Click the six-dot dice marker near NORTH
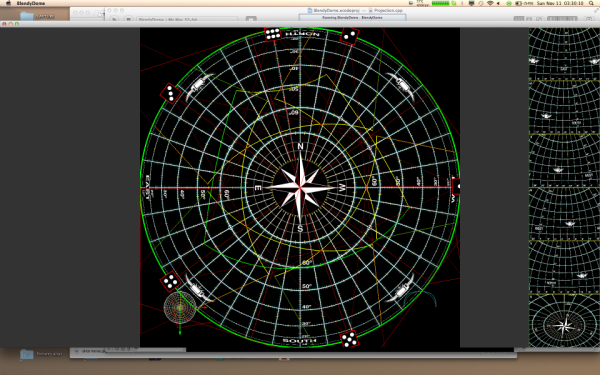The height and width of the screenshot is (375, 600). pos(273,34)
